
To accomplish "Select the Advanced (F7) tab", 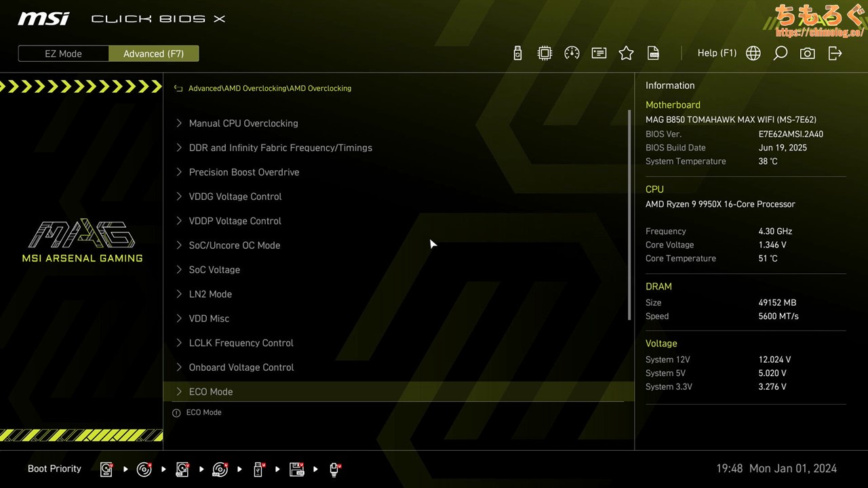I will [153, 54].
